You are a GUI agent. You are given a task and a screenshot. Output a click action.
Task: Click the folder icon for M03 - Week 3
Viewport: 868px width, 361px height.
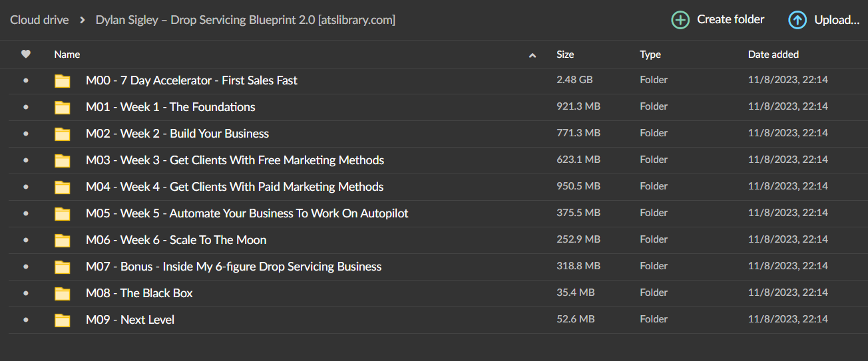pyautogui.click(x=62, y=161)
